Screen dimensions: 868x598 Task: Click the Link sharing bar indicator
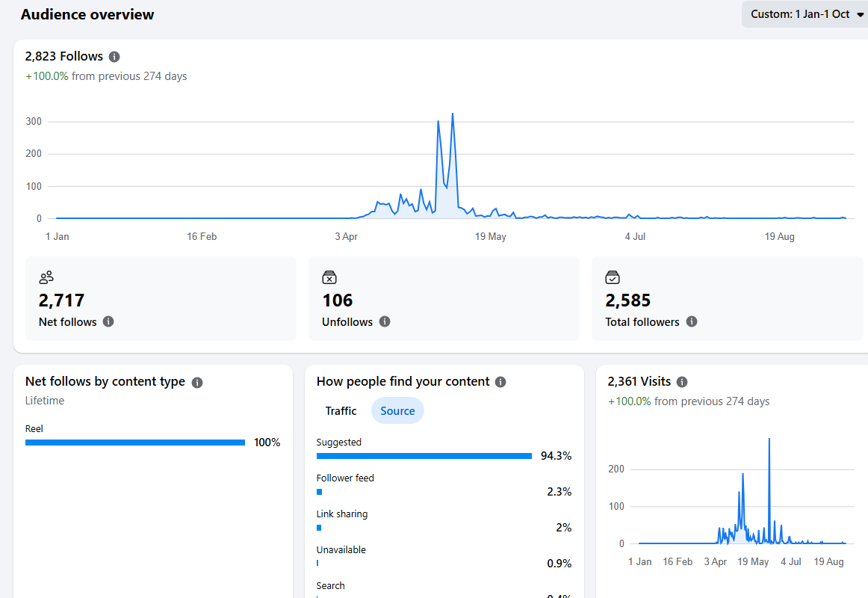click(x=319, y=528)
